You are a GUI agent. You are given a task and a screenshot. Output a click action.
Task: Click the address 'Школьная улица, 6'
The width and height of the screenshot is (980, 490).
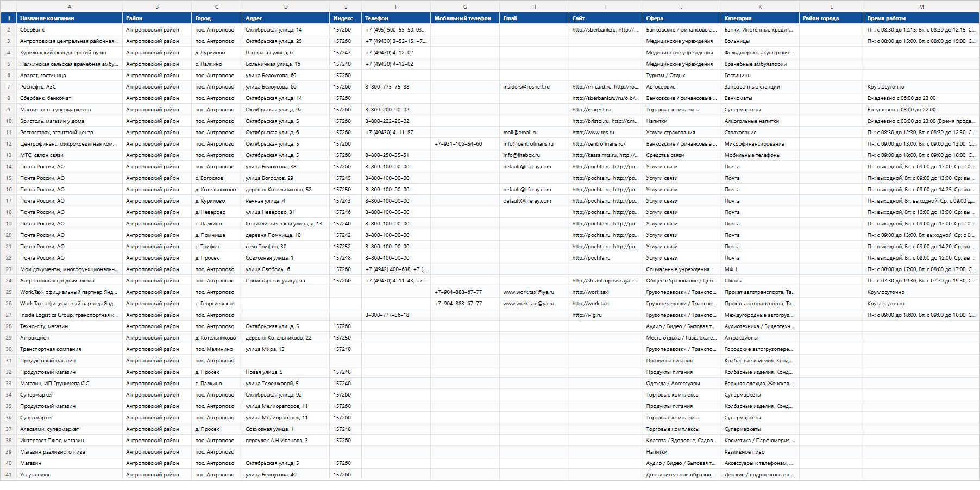click(286, 53)
